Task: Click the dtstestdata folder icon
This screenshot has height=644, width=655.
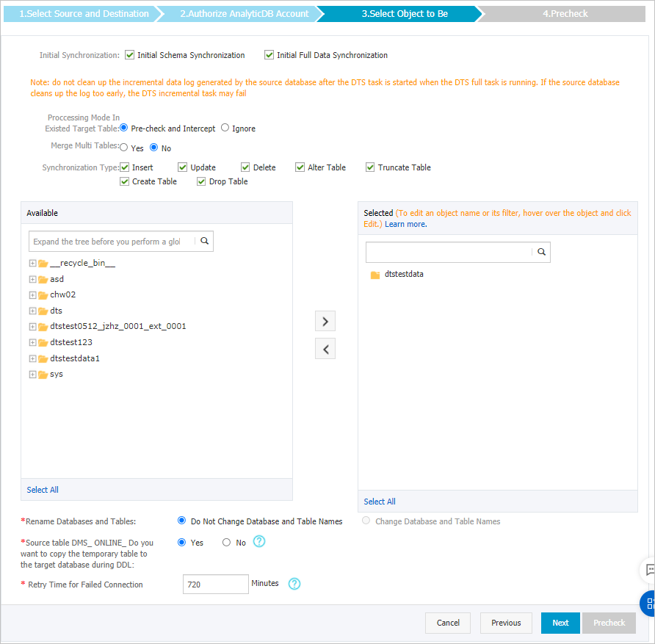Action: (376, 274)
